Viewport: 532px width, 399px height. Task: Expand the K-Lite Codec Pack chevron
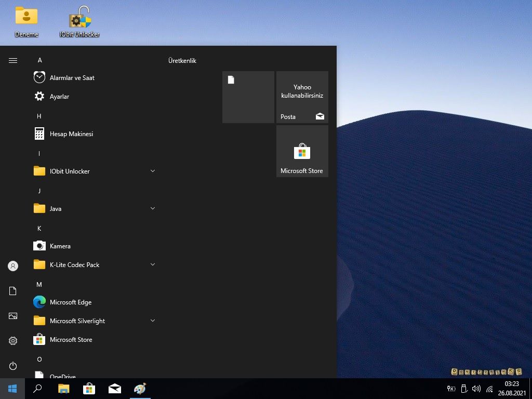(x=153, y=264)
